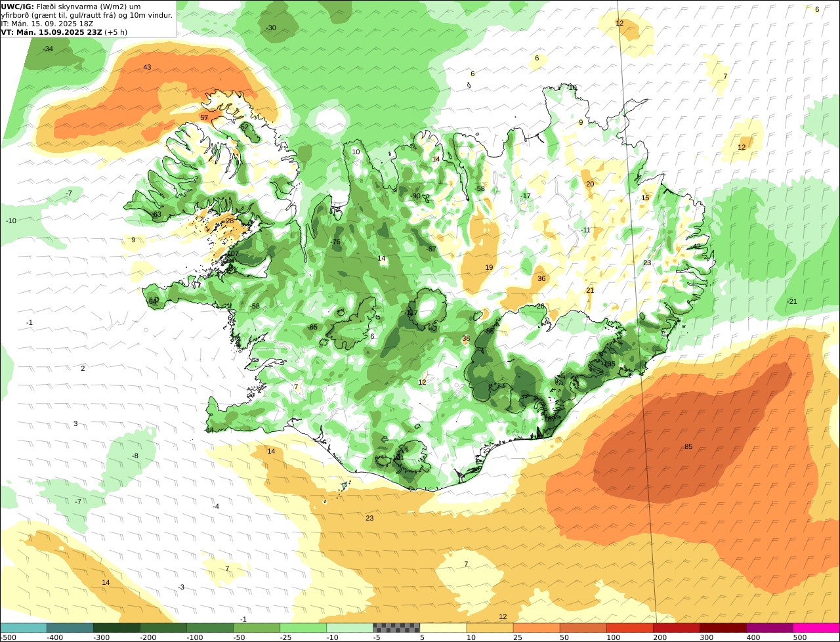Click the map value '15'
Screen dimensions: 840x642
[645, 198]
